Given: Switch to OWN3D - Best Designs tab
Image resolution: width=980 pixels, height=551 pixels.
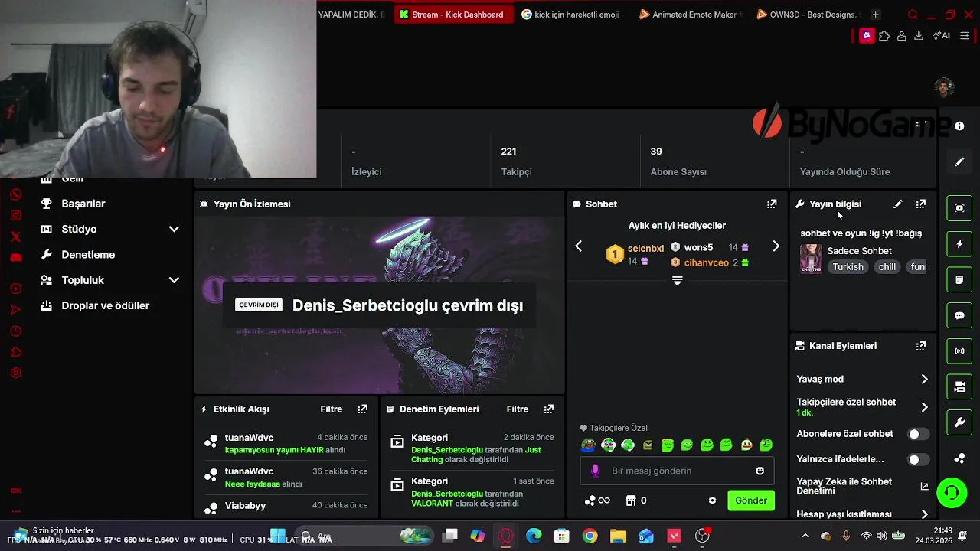Looking at the screenshot, I should 809,15.
